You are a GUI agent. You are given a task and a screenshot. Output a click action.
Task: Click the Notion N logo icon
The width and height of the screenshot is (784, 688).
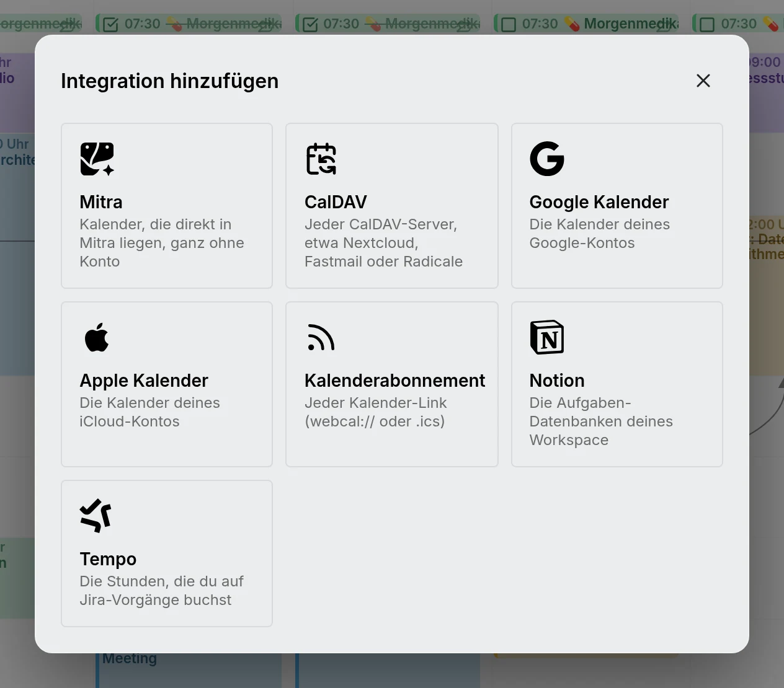click(x=547, y=337)
